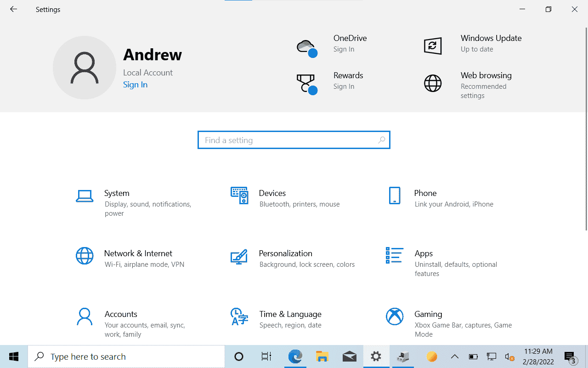Open the Apps settings category

tap(447, 263)
